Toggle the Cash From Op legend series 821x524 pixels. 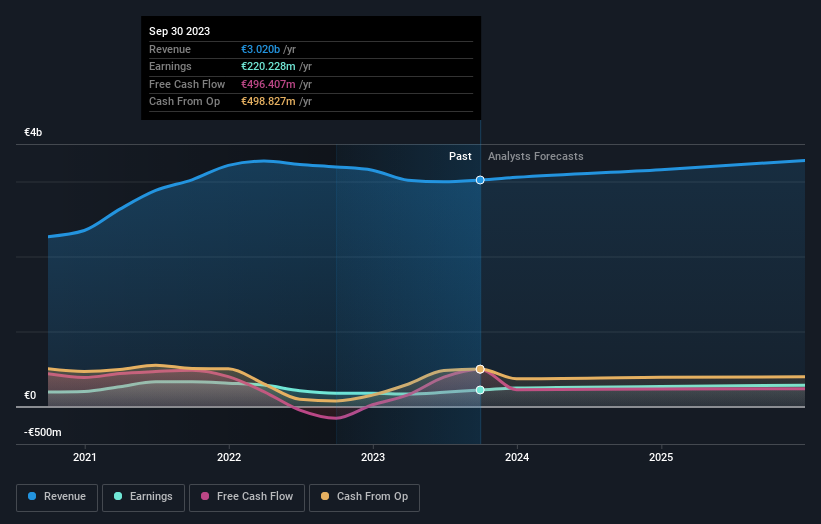tap(364, 497)
